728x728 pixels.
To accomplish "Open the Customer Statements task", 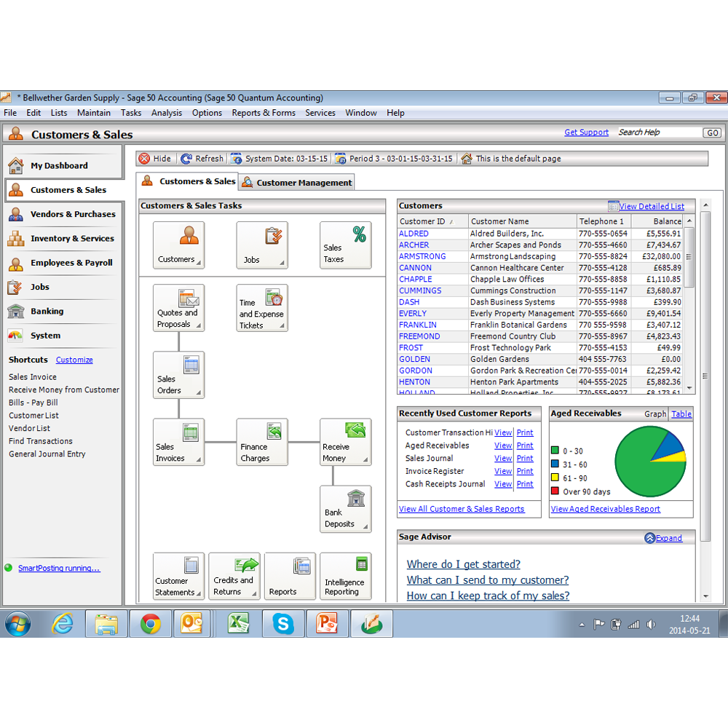I will coord(179,576).
